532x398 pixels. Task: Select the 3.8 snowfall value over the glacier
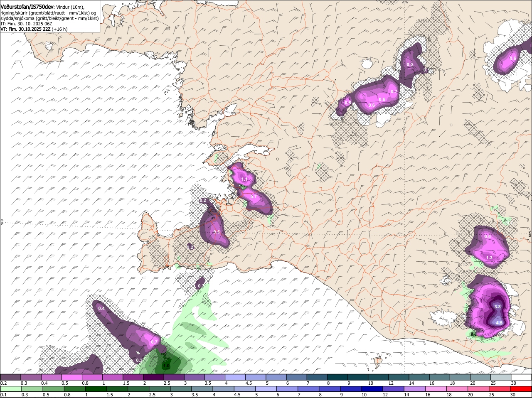(x=498, y=307)
